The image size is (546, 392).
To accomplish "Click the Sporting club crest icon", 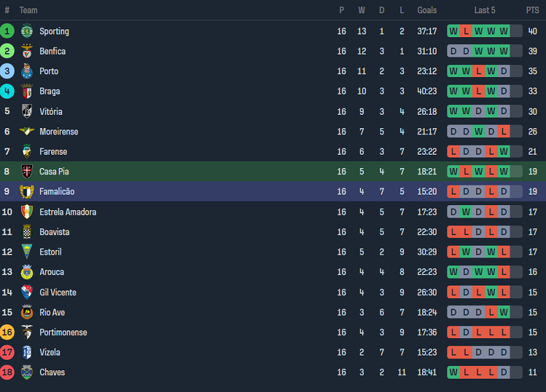I will [27, 31].
